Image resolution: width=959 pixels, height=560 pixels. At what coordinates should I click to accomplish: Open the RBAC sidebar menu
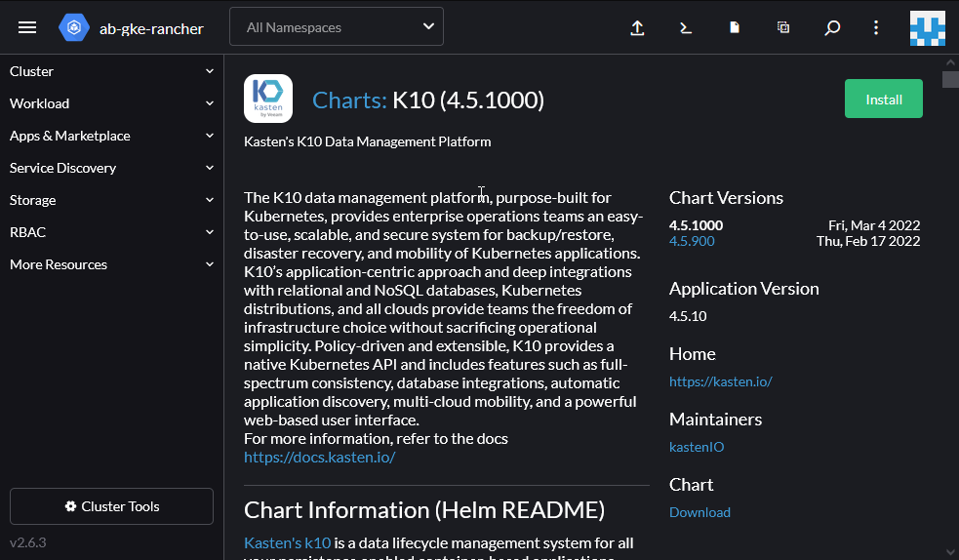(x=111, y=232)
